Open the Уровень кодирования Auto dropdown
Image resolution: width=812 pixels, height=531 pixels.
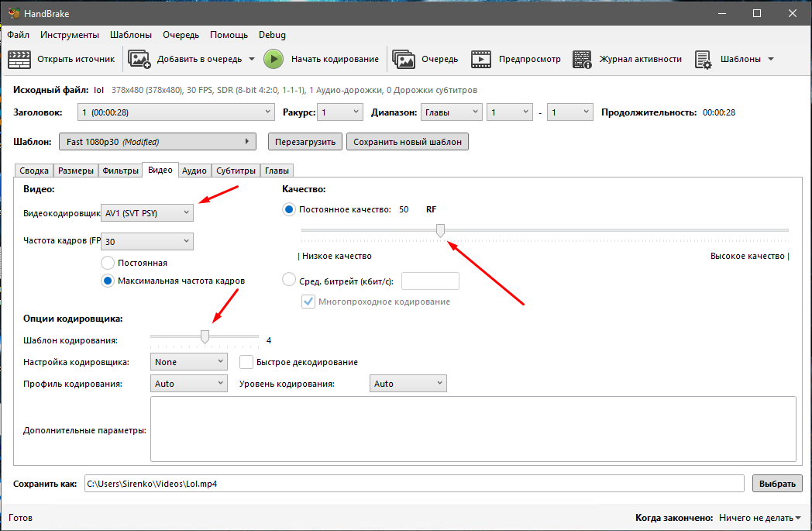[x=408, y=382]
